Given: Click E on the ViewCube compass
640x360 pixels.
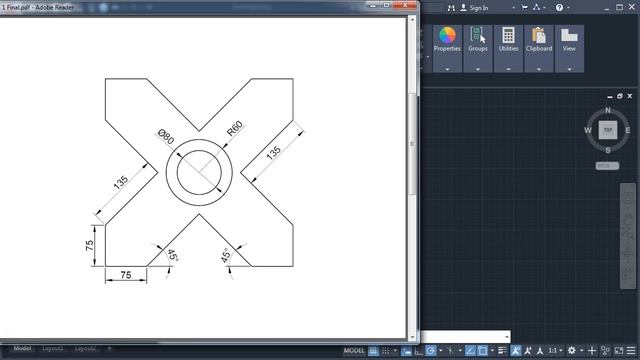Looking at the screenshot, I should [627, 130].
